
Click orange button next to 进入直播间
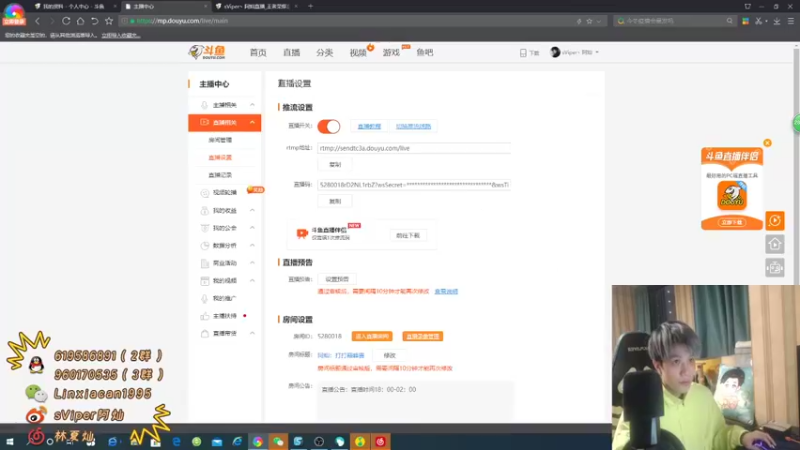pos(422,336)
